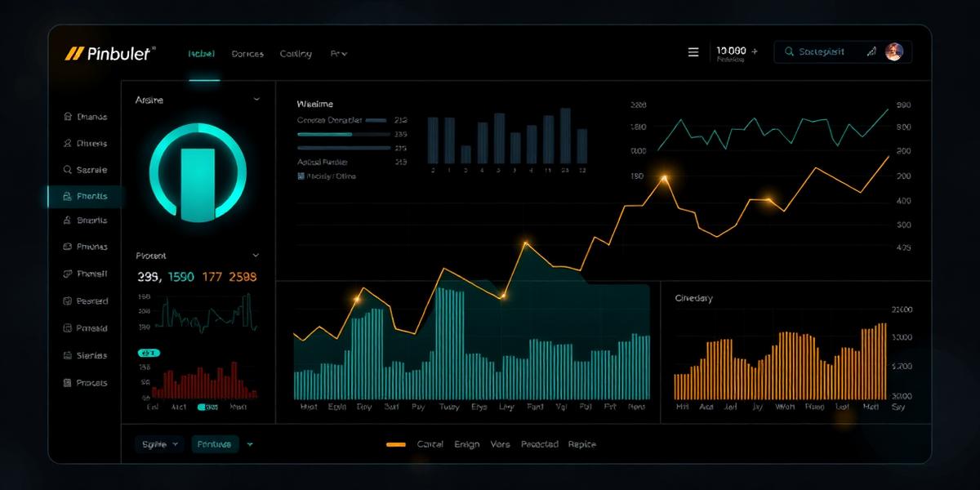Expand the Prv navigation dropdown
980x490 pixels.
[340, 53]
